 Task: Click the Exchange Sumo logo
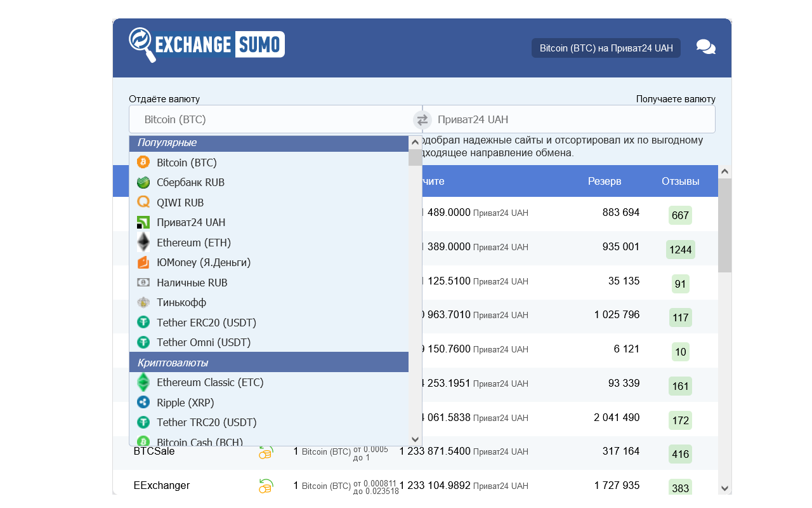click(207, 44)
